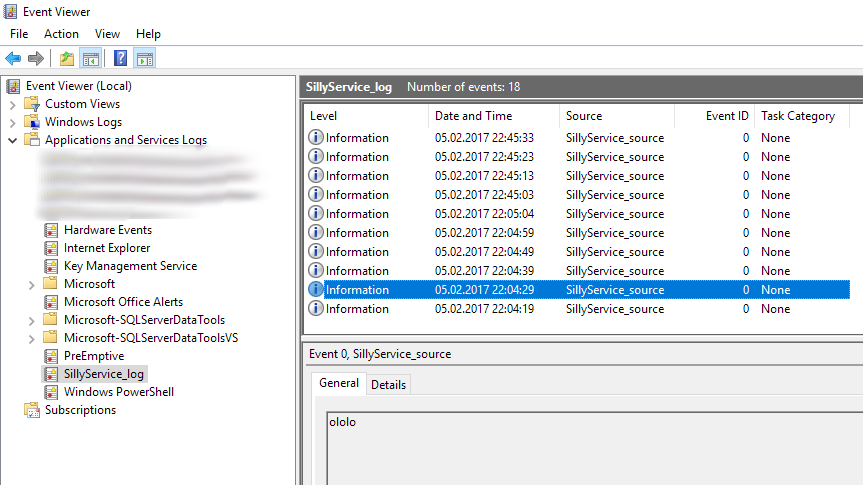Image resolution: width=863 pixels, height=485 pixels.
Task: Click the 'Number of events: 18' header text
Action: [x=463, y=87]
